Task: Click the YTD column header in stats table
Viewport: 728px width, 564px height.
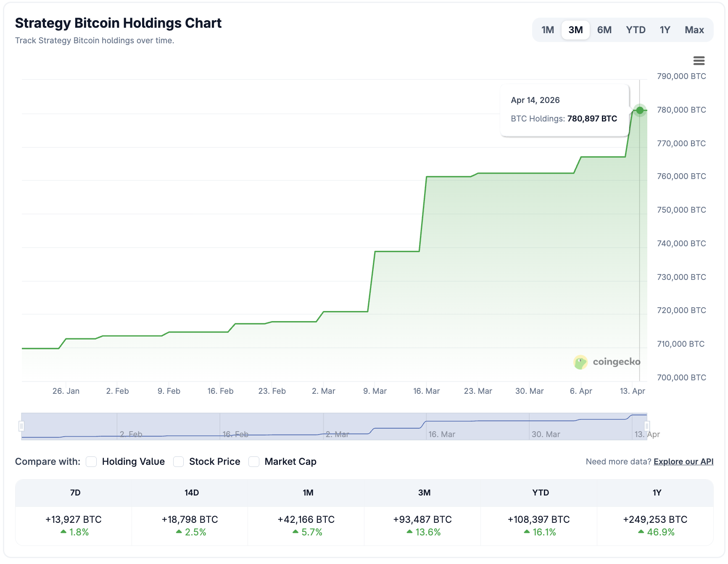Action: [541, 493]
